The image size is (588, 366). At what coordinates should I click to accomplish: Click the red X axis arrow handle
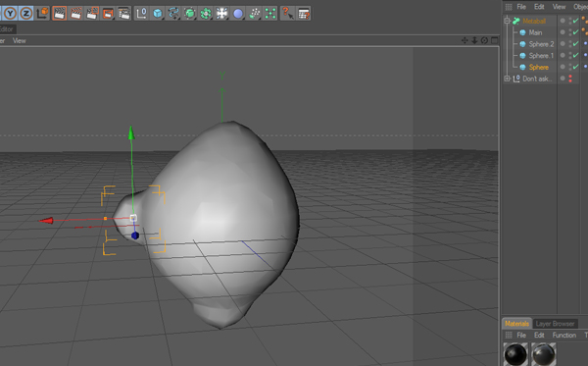coord(47,221)
